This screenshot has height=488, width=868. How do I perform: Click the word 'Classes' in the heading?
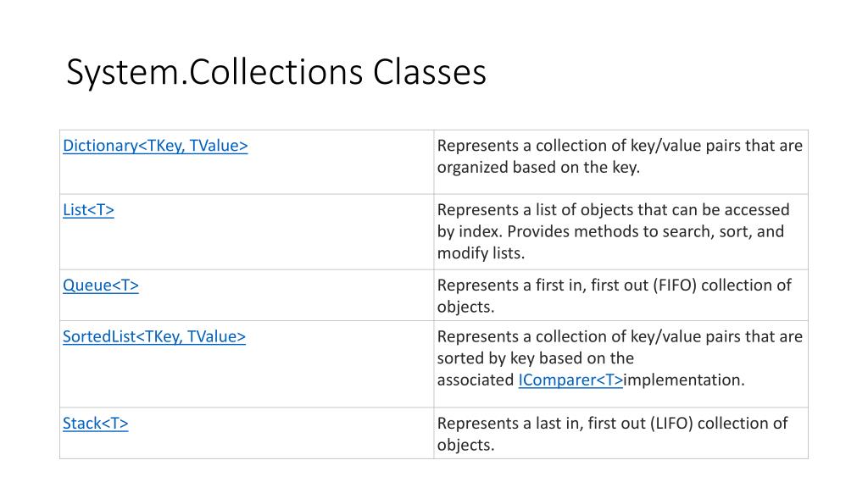pyautogui.click(x=430, y=72)
